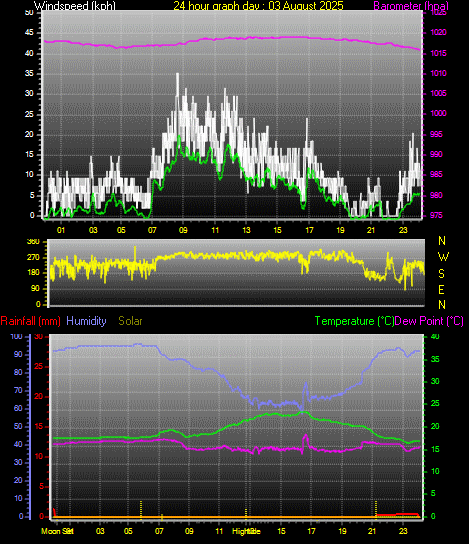Select the 24 hour graph day title

[x=258, y=6]
